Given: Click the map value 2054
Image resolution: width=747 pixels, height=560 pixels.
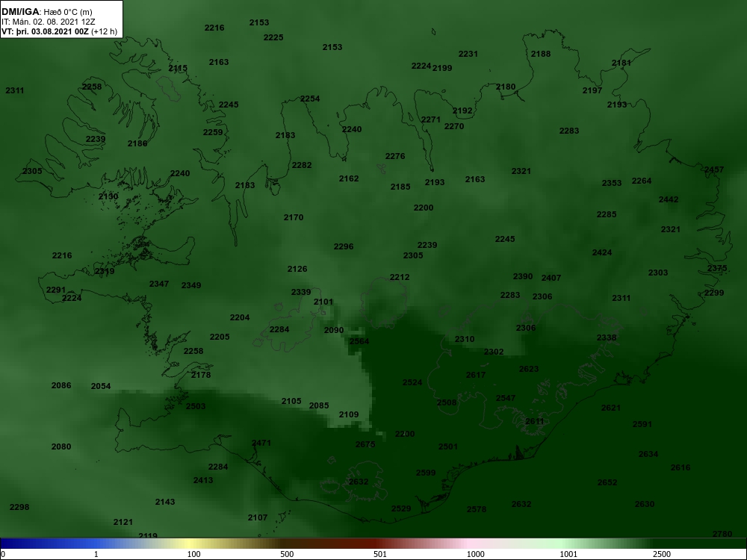Looking at the screenshot, I should click(101, 386).
